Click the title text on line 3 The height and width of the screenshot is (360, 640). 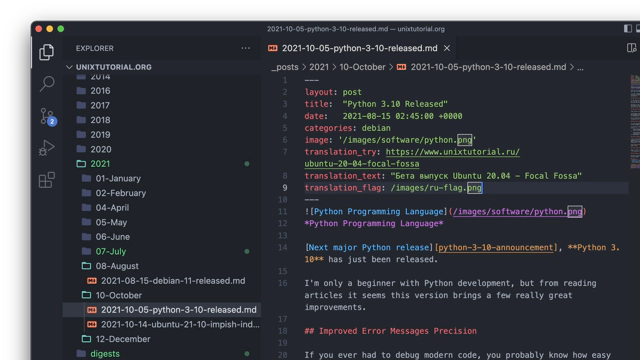(395, 104)
